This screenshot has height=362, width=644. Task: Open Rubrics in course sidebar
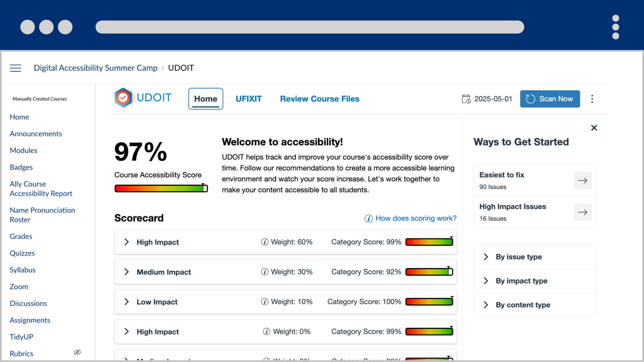(x=21, y=354)
